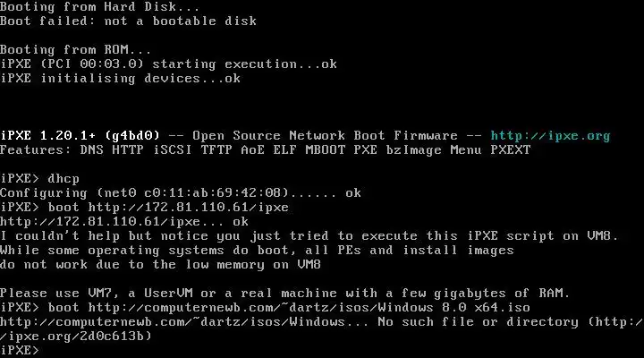Click the 'Please use VM7' advice line
The height and width of the screenshot is (358, 644).
pos(285,293)
